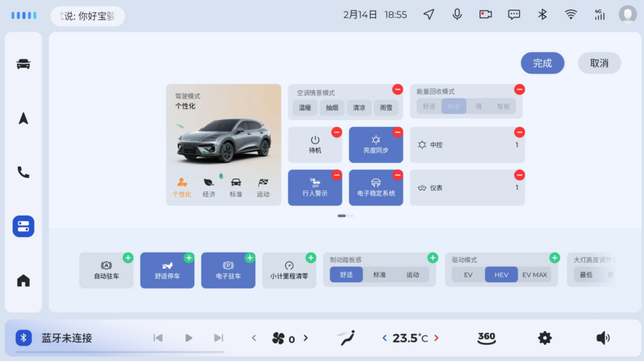644x361 pixels.
Task: Add the 自动驻车 tile
Action: point(128,258)
